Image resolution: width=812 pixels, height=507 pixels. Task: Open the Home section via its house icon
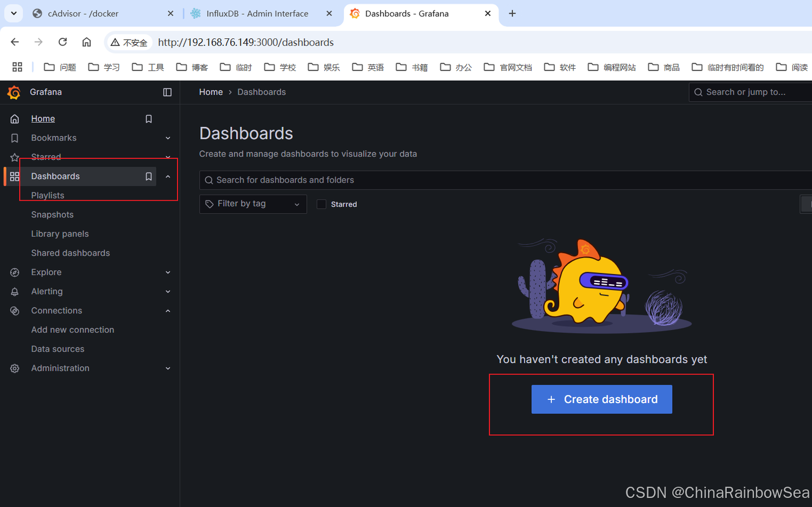[x=14, y=118]
